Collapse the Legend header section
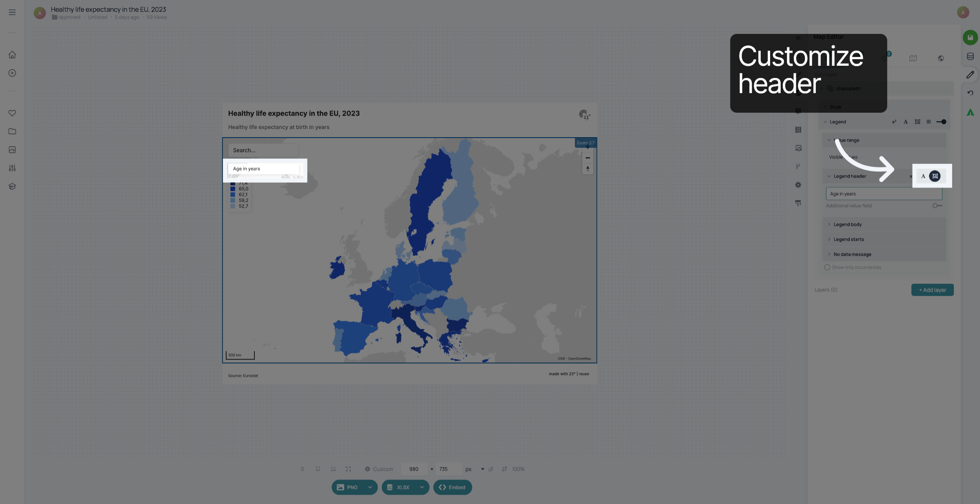Image resolution: width=980 pixels, height=504 pixels. coord(829,176)
